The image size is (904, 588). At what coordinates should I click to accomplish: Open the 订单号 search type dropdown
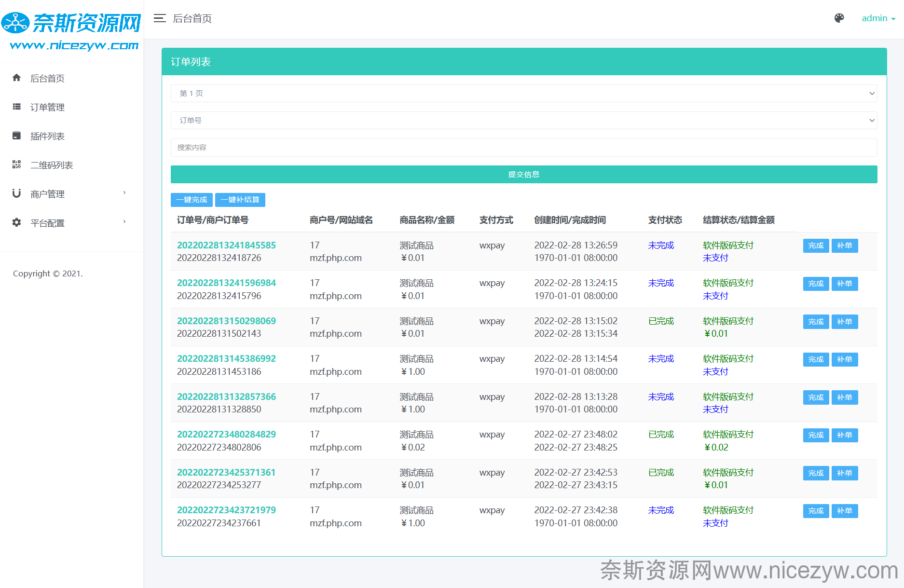[524, 120]
